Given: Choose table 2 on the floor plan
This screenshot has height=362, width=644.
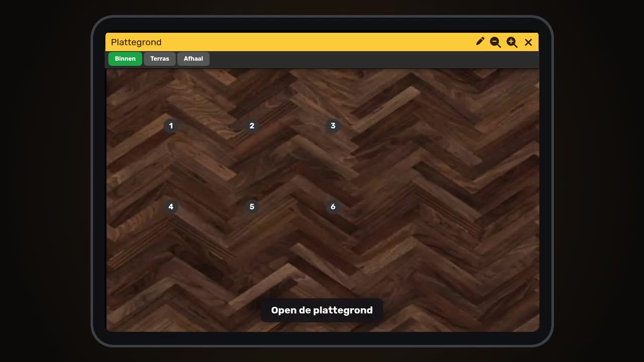Looking at the screenshot, I should (252, 126).
